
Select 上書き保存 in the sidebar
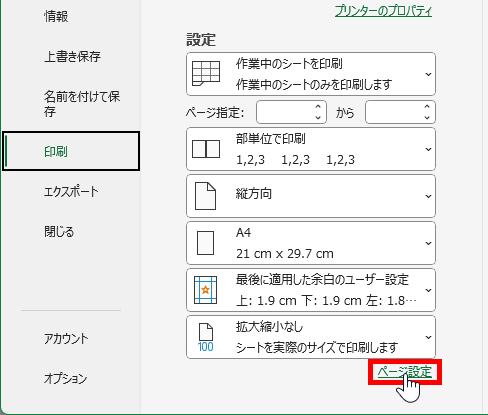tap(72, 56)
